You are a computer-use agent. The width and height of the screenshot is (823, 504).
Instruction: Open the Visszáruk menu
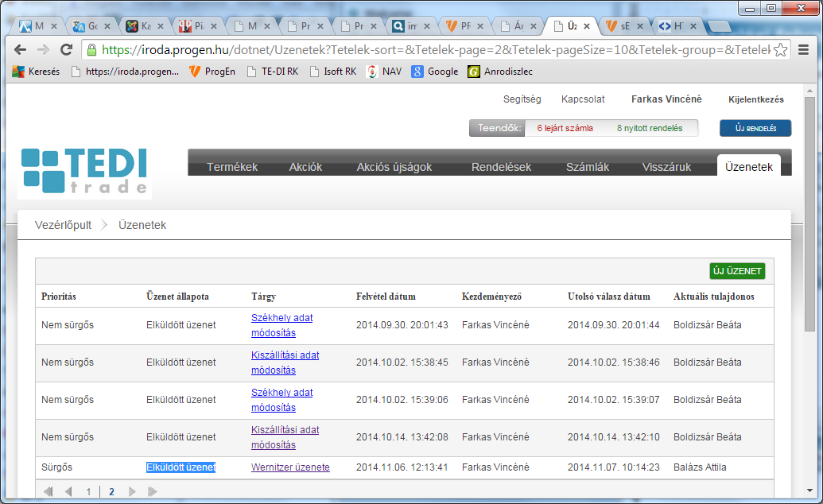pos(666,167)
